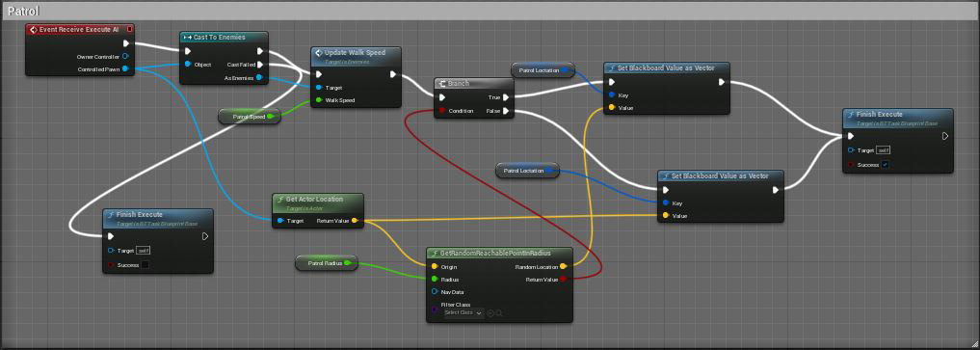Click the Cast To Enemies exec input pin
Viewport: 980px width, 350px height.
188,52
